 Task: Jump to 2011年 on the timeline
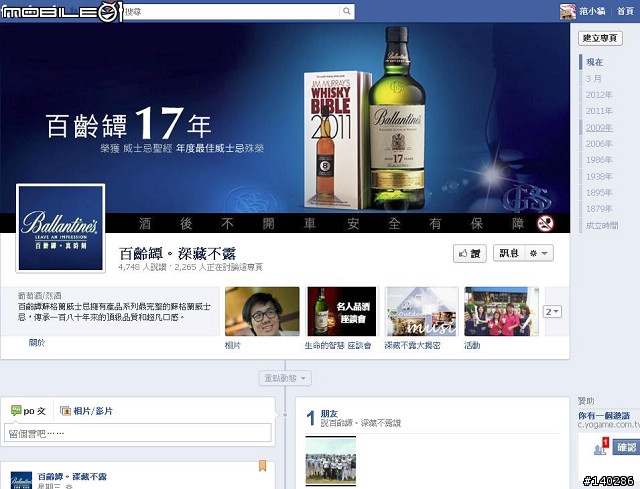(599, 111)
